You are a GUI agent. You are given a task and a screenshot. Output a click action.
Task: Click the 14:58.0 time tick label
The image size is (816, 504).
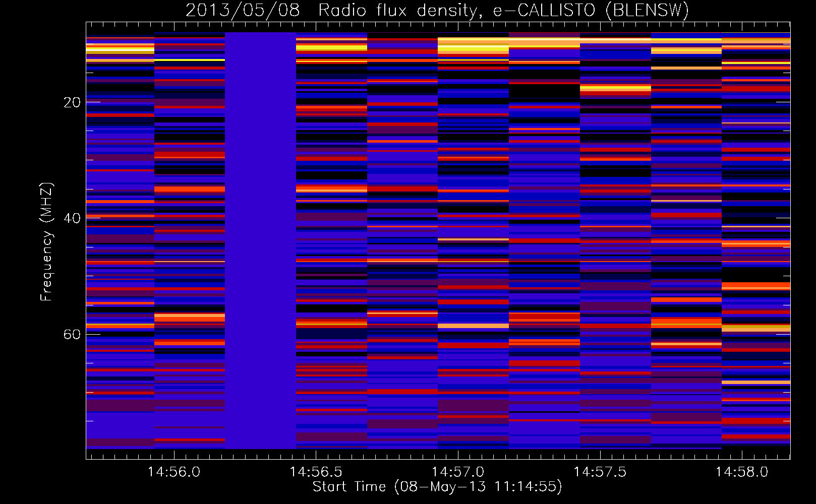[x=742, y=472]
